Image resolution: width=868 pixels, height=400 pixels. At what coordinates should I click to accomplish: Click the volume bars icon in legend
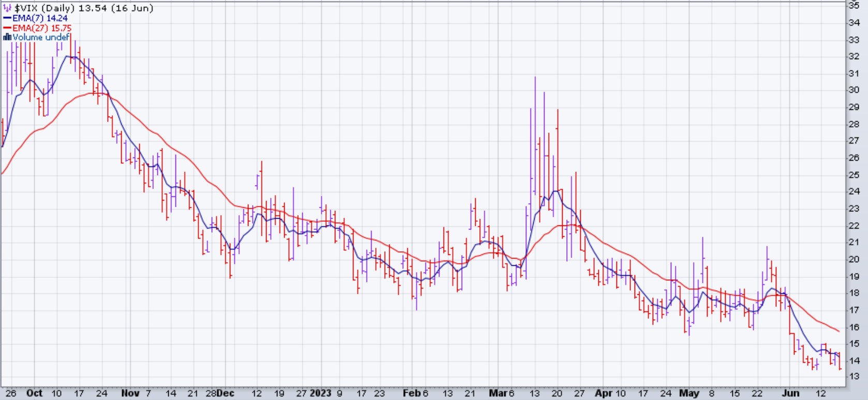pyautogui.click(x=7, y=37)
